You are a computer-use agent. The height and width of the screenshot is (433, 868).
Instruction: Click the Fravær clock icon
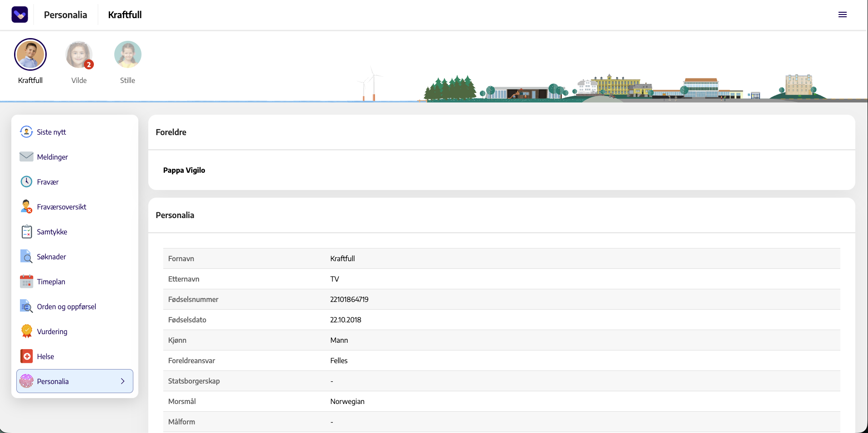26,182
